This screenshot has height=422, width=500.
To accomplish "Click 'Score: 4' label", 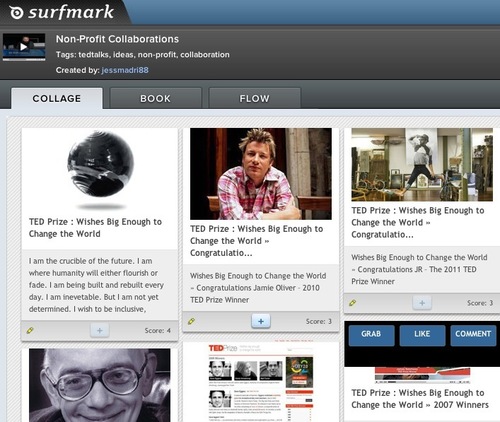I will 157,331.
